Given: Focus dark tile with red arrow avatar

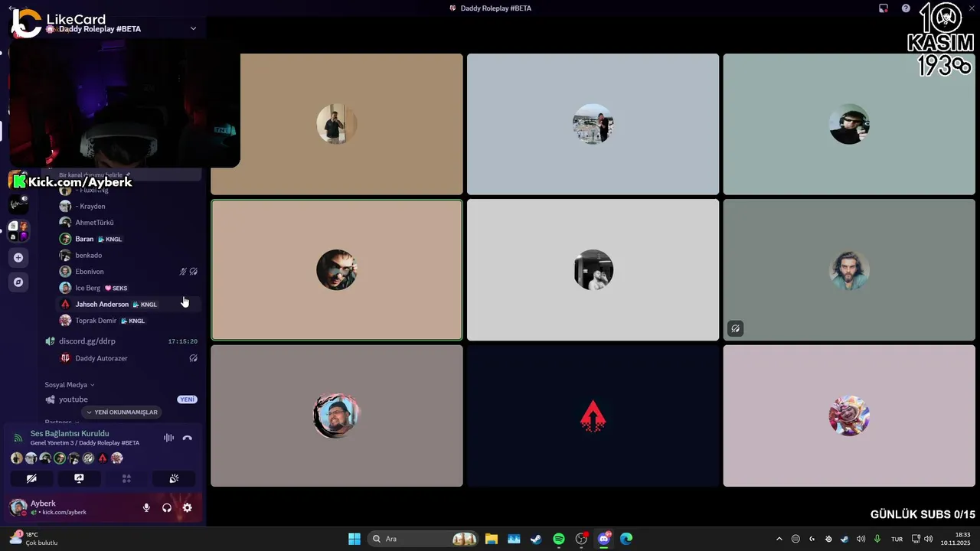Looking at the screenshot, I should pos(593,416).
